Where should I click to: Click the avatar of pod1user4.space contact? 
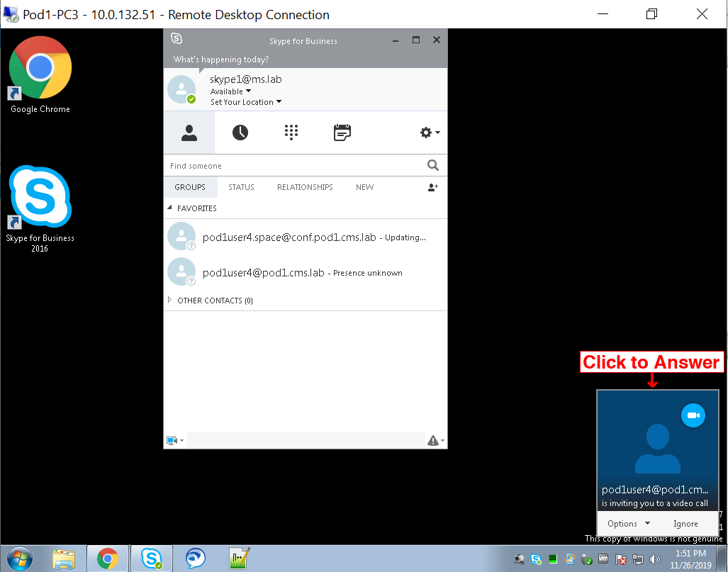181,236
